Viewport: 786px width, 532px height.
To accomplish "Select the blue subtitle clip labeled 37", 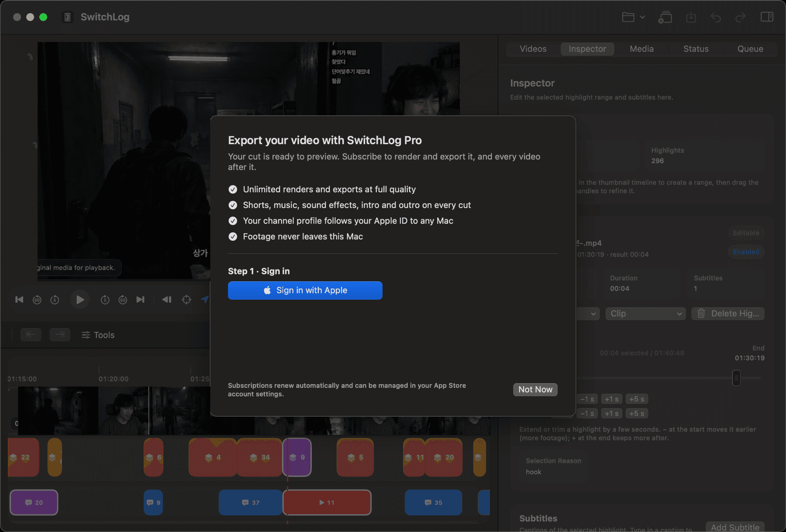I will pos(251,503).
